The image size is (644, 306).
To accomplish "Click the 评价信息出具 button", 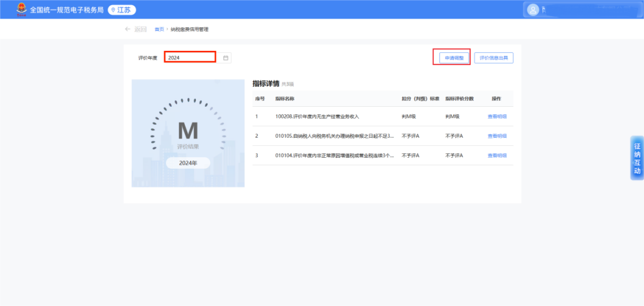I will [x=493, y=58].
